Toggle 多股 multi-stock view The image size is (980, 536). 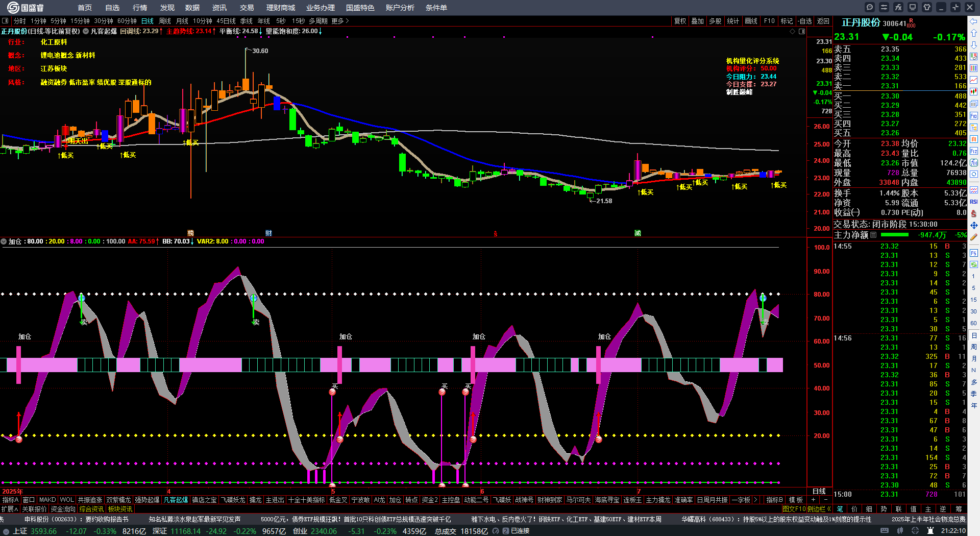715,21
